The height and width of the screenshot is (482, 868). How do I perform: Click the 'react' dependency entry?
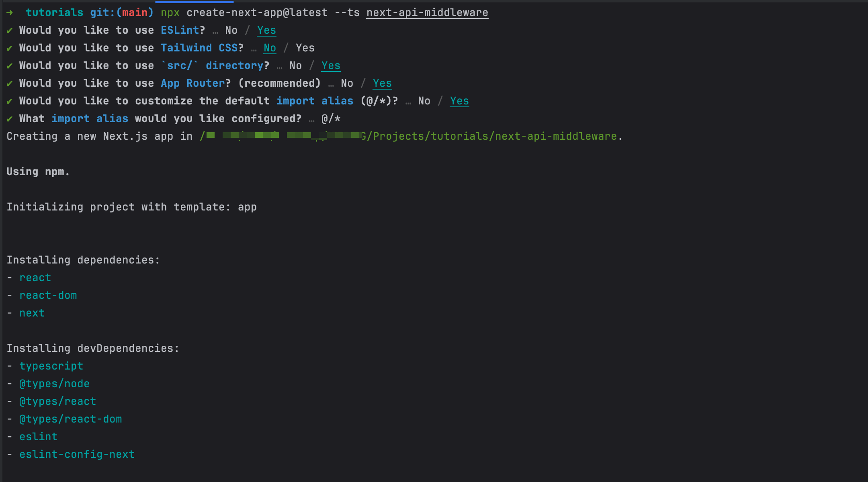tap(35, 278)
